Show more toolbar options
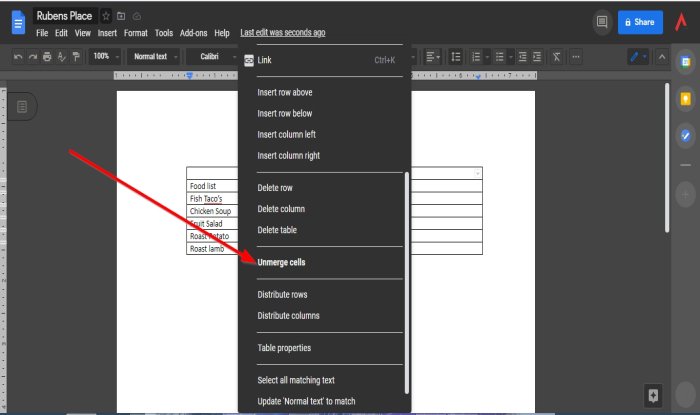The width and height of the screenshot is (700, 415). 576,57
